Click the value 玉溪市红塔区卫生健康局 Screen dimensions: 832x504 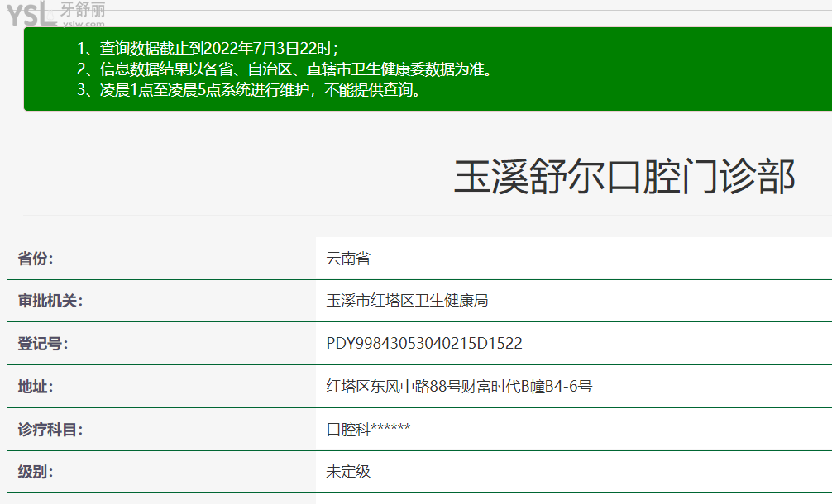[407, 301]
